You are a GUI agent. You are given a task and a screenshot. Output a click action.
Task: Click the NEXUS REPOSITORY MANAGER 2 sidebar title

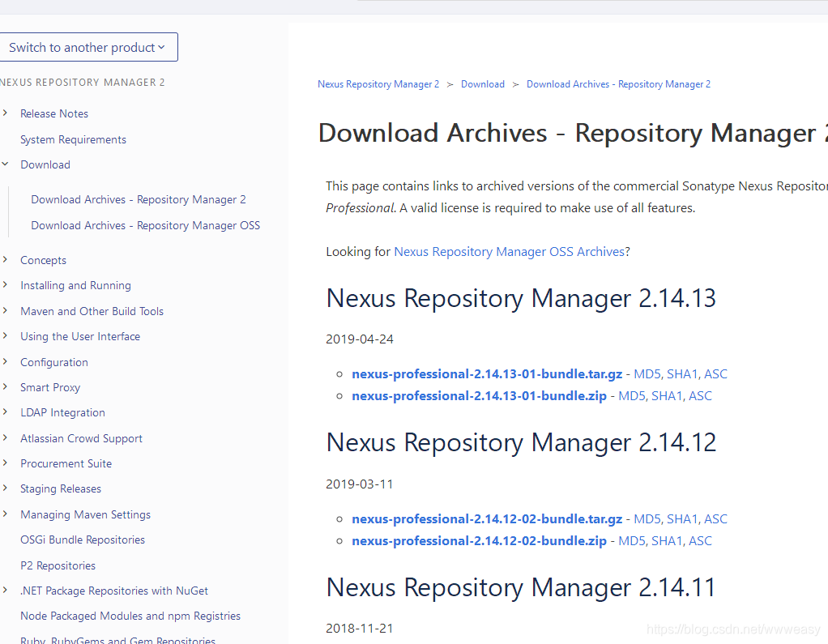pos(83,83)
